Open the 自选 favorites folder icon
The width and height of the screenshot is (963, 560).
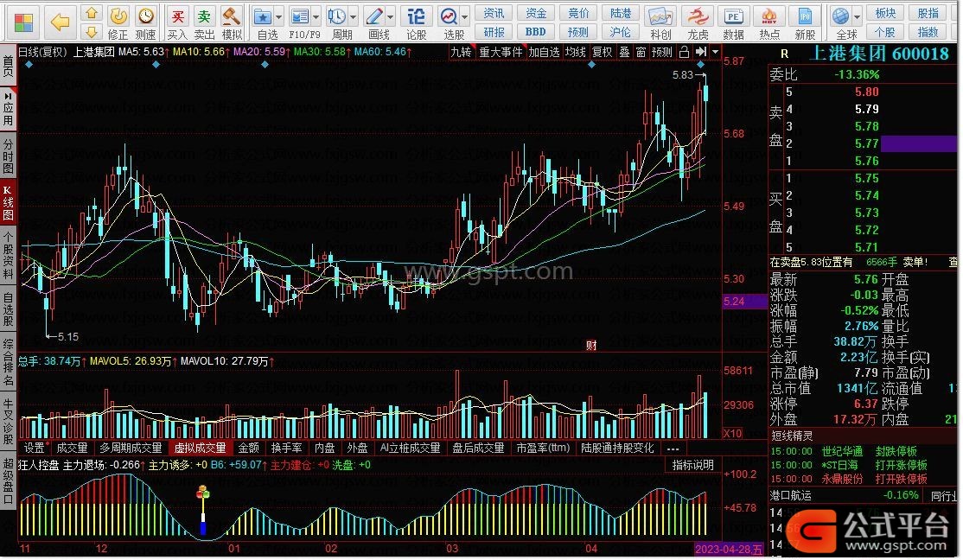pos(264,22)
